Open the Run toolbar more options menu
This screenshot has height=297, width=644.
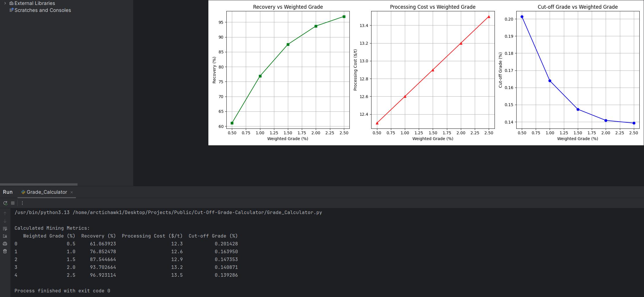tap(22, 203)
